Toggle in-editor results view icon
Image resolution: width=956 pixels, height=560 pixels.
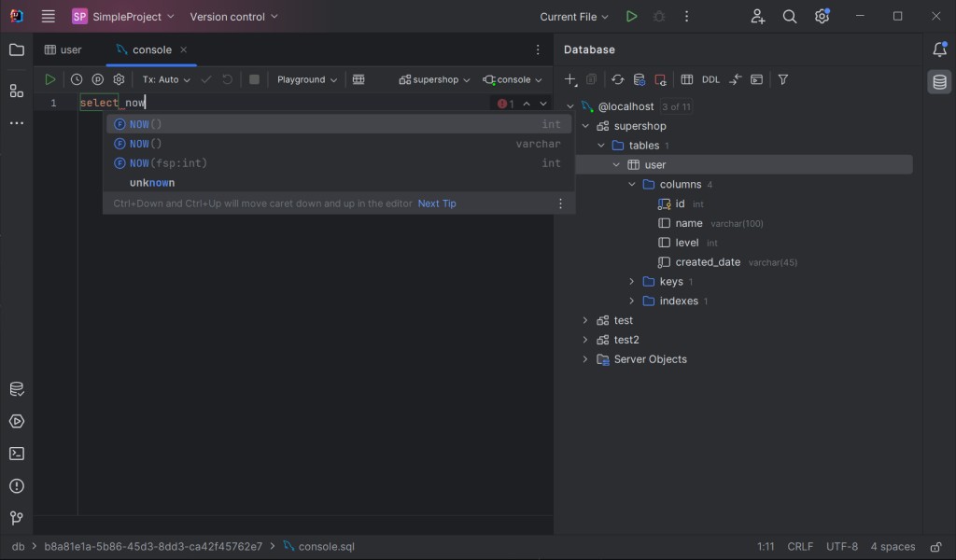358,80
